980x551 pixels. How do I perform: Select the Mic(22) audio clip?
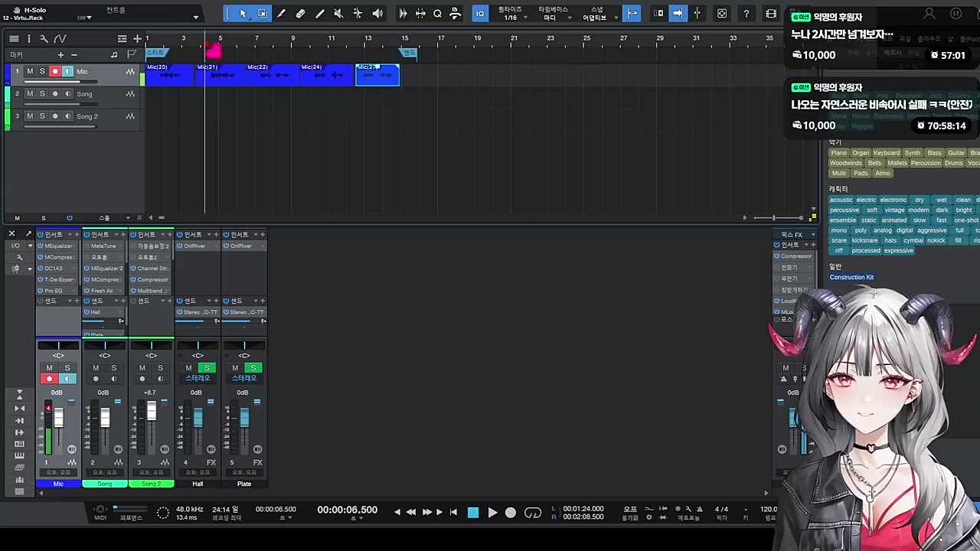(x=272, y=74)
